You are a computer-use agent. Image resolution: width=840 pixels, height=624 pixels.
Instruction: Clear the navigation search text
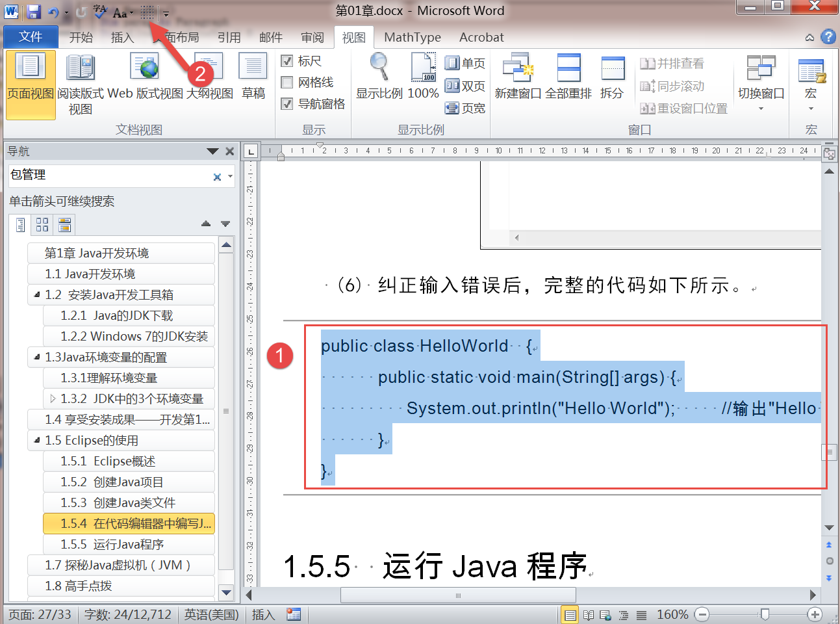(217, 177)
